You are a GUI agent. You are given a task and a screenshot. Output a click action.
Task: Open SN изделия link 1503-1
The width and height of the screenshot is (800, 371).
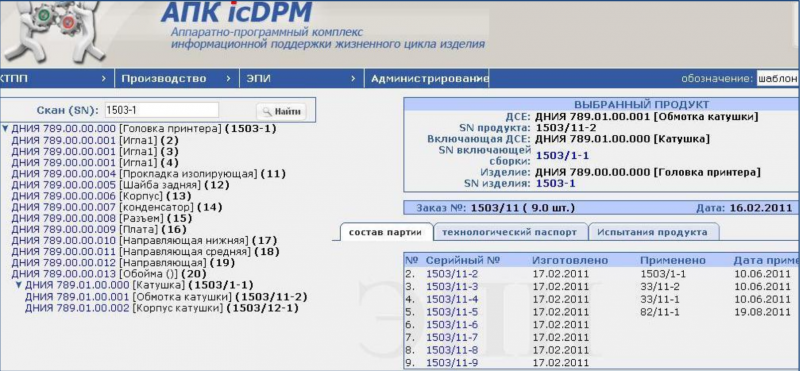[555, 183]
